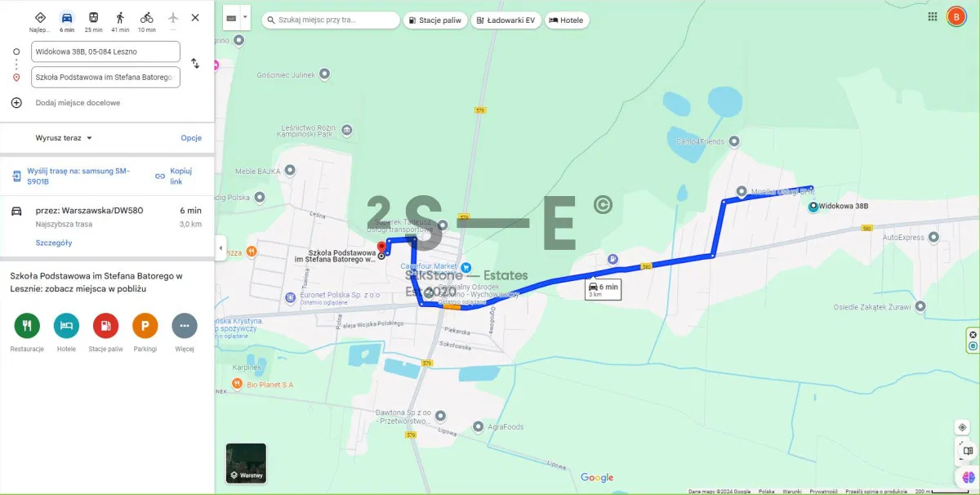Viewport: 980px width, 495px height.
Task: Collapse the side panel using the arrow
Action: [220, 247]
